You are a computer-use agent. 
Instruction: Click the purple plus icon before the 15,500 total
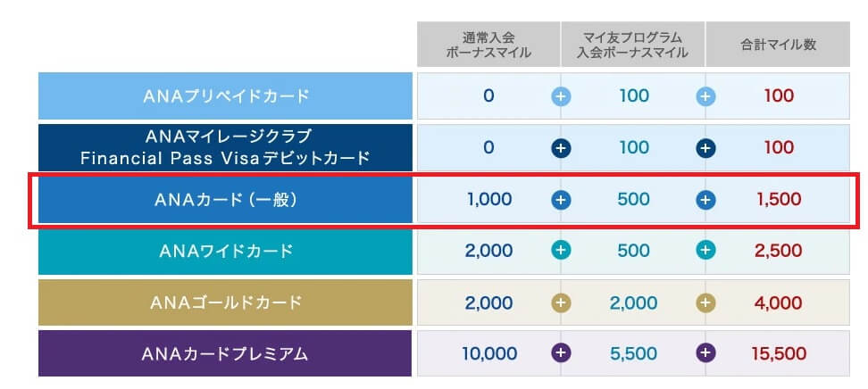click(706, 353)
